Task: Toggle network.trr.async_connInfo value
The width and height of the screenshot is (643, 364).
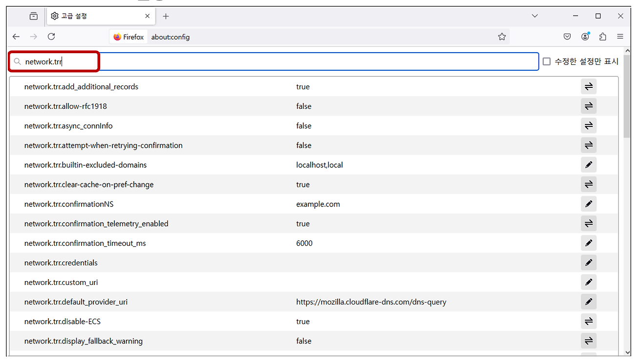Action: (x=589, y=126)
